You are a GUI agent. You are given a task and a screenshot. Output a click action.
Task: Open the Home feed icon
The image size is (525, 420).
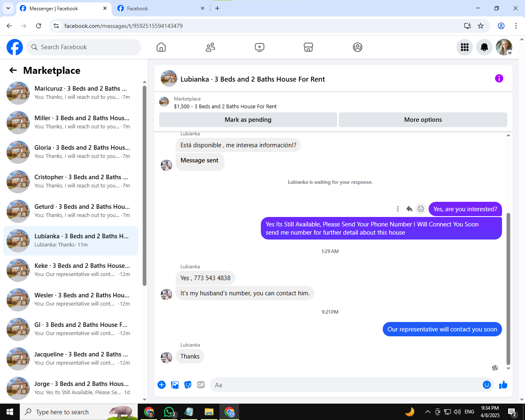point(161,47)
